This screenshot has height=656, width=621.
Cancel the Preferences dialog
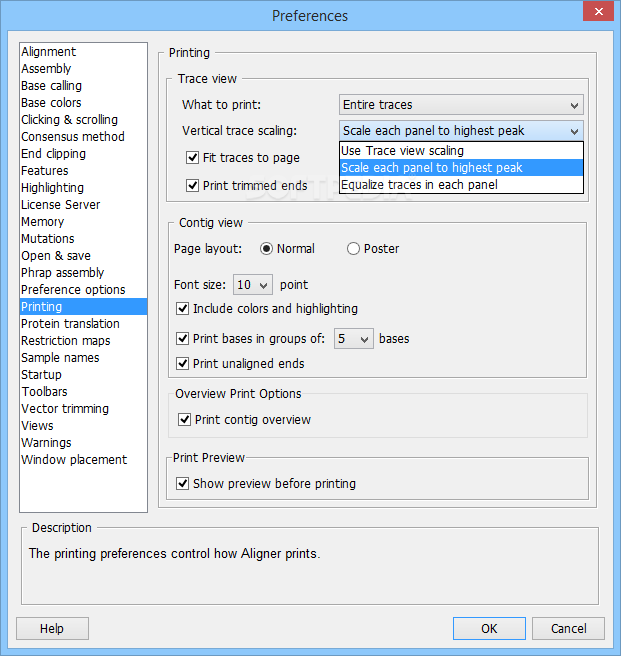pyautogui.click(x=568, y=628)
